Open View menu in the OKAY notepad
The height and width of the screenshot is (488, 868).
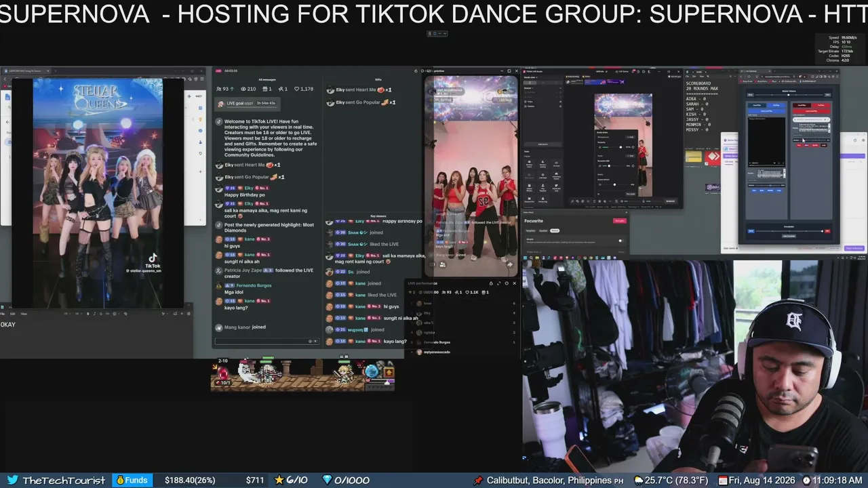24,314
